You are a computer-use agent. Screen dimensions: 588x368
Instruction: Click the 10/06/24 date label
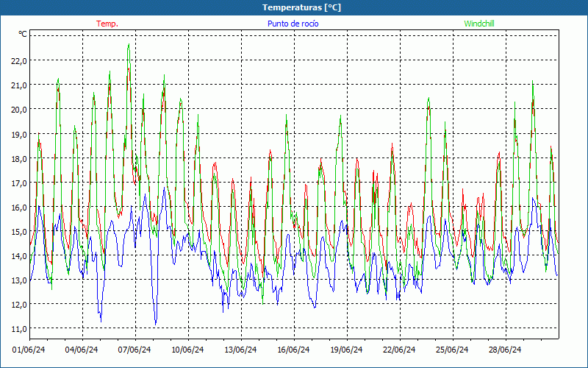187,350
